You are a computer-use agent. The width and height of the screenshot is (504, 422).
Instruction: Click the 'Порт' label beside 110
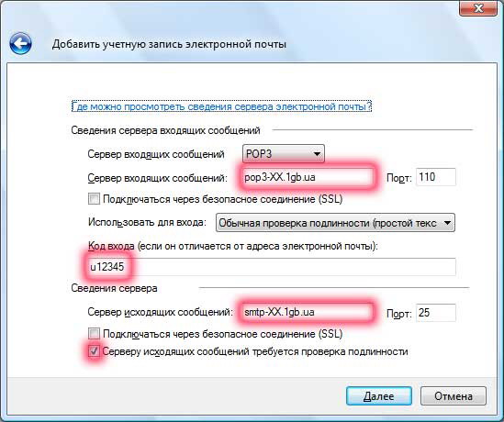point(399,179)
